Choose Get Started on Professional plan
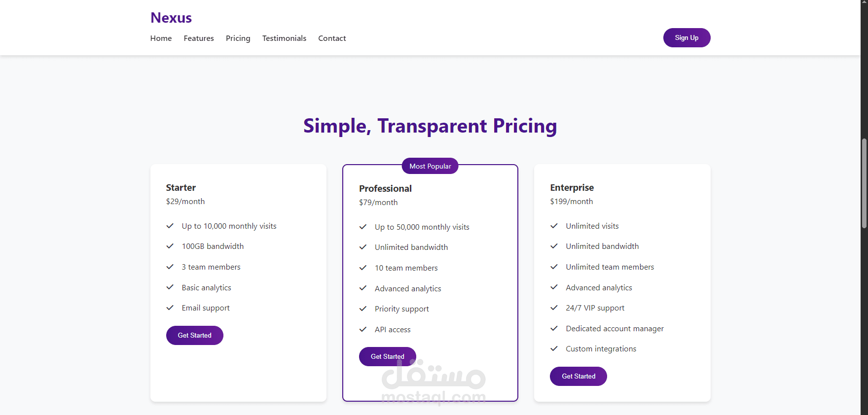868x415 pixels. click(387, 356)
